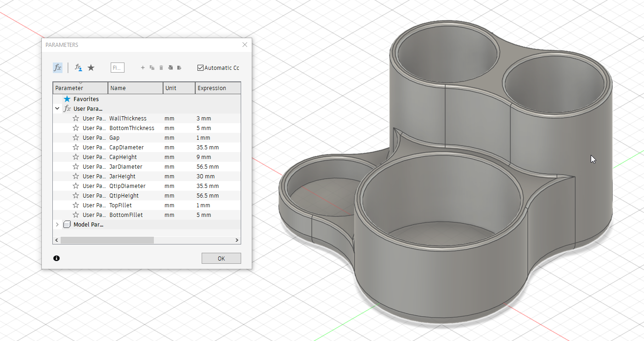Favorite the WallThickness parameter star
Image resolution: width=644 pixels, height=341 pixels.
(x=76, y=119)
